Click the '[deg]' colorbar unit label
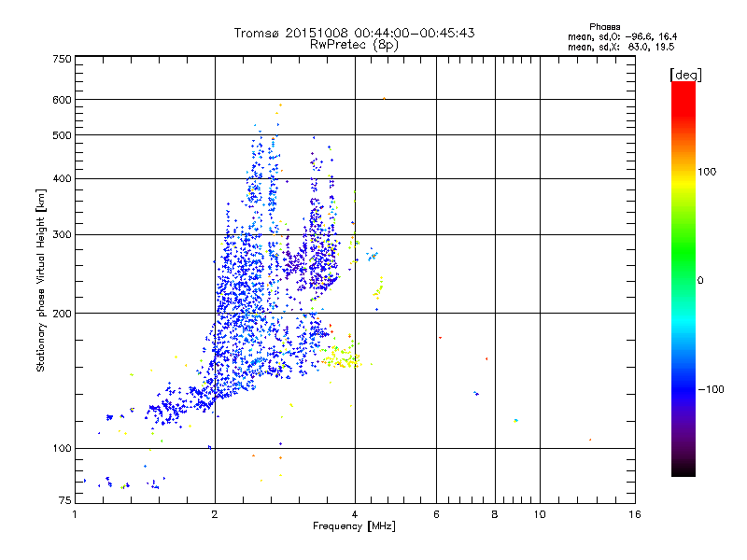 [x=685, y=75]
